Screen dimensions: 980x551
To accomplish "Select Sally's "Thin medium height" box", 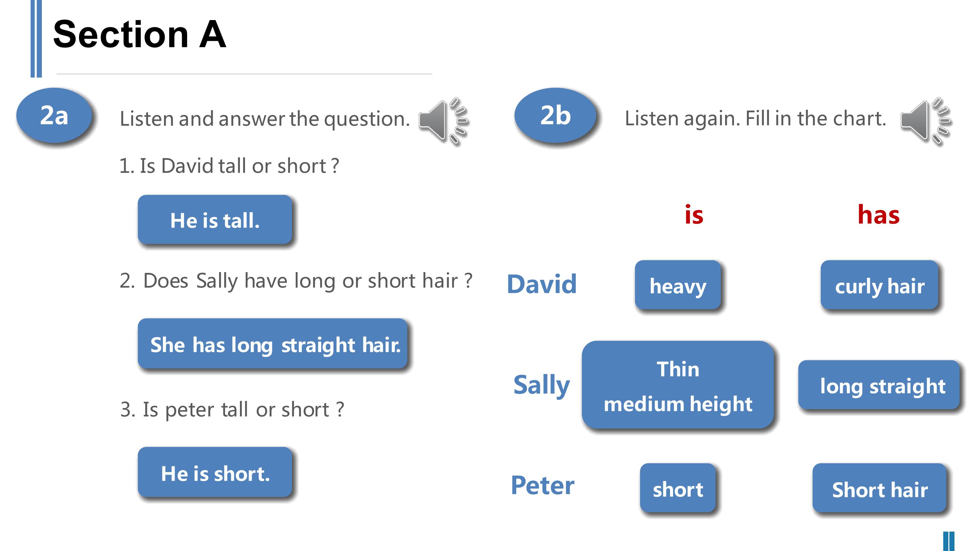I will [x=677, y=385].
